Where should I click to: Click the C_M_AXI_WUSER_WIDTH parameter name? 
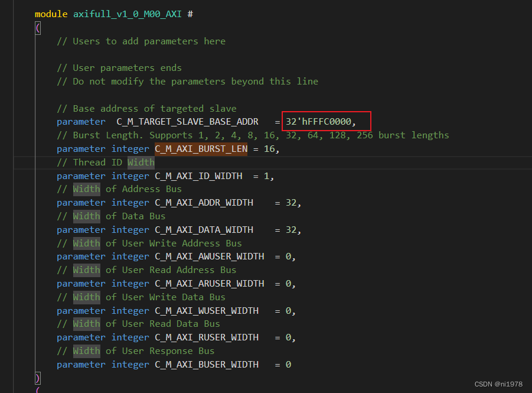click(x=207, y=310)
